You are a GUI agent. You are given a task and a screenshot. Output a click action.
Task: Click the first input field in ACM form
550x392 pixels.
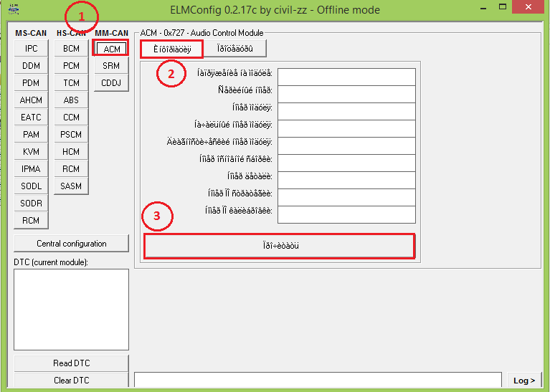pos(346,77)
